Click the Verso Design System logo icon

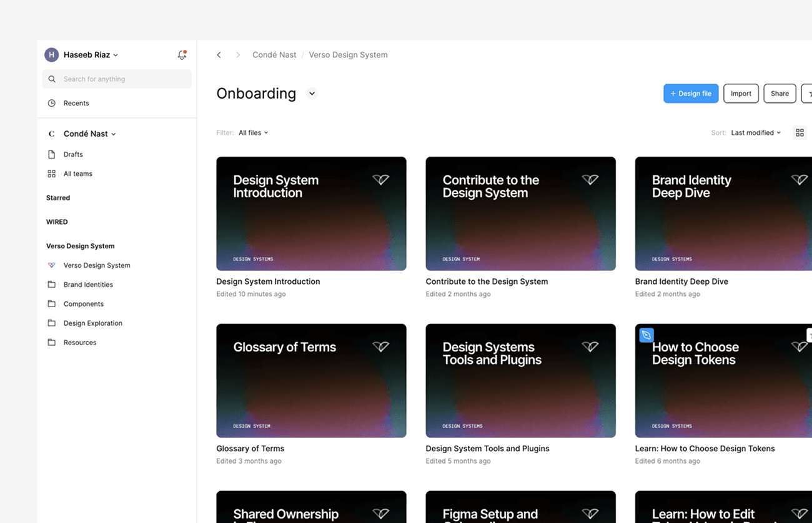52,265
